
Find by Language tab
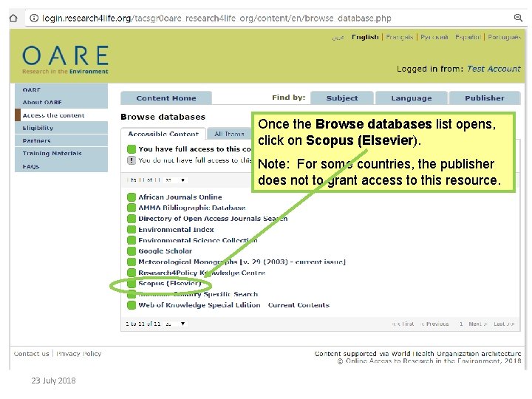[412, 98]
